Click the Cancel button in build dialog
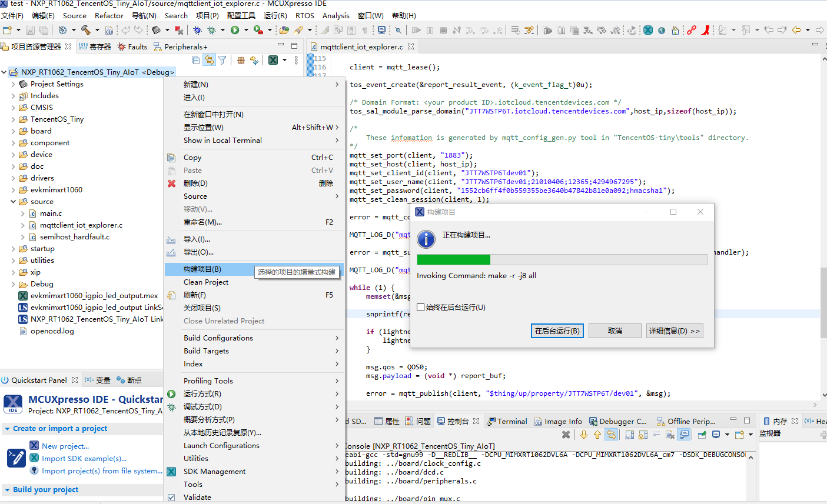 tap(615, 331)
